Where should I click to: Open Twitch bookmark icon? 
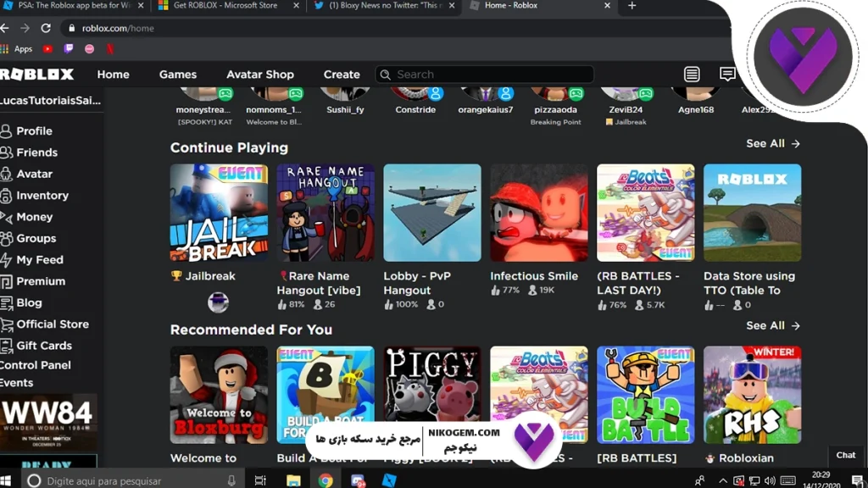pos(69,48)
